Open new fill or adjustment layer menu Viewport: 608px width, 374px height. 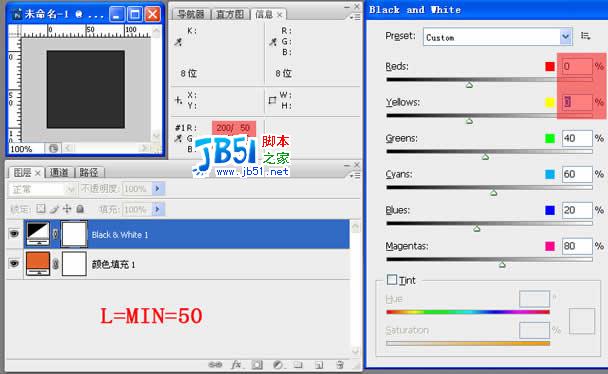(x=278, y=365)
